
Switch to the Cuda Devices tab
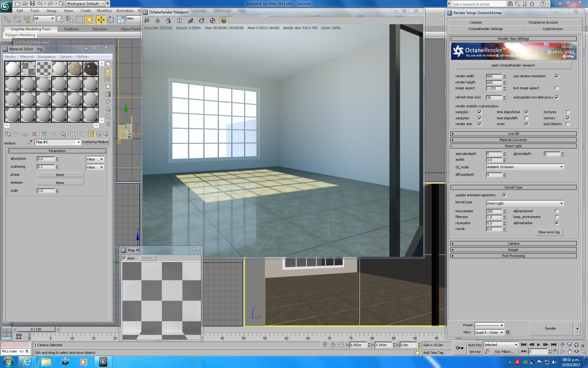point(552,29)
